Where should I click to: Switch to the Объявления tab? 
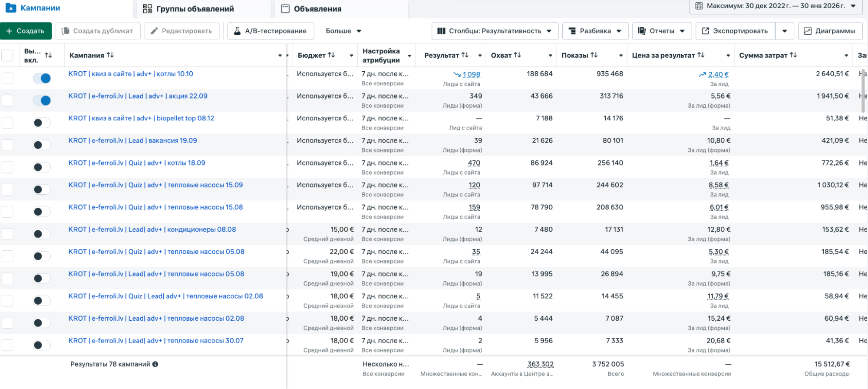point(317,9)
